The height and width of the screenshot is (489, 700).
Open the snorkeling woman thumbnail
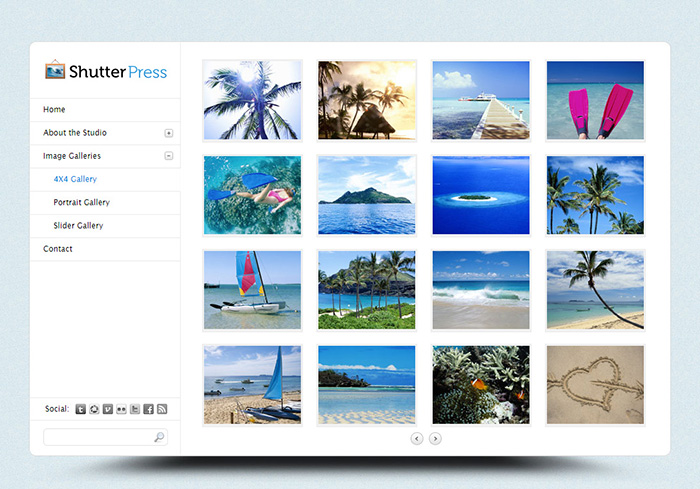coord(252,195)
